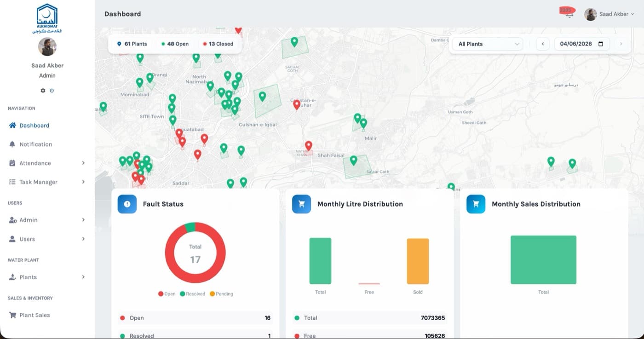Image resolution: width=644 pixels, height=339 pixels.
Task: Click the Users person icon
Action: (x=12, y=239)
